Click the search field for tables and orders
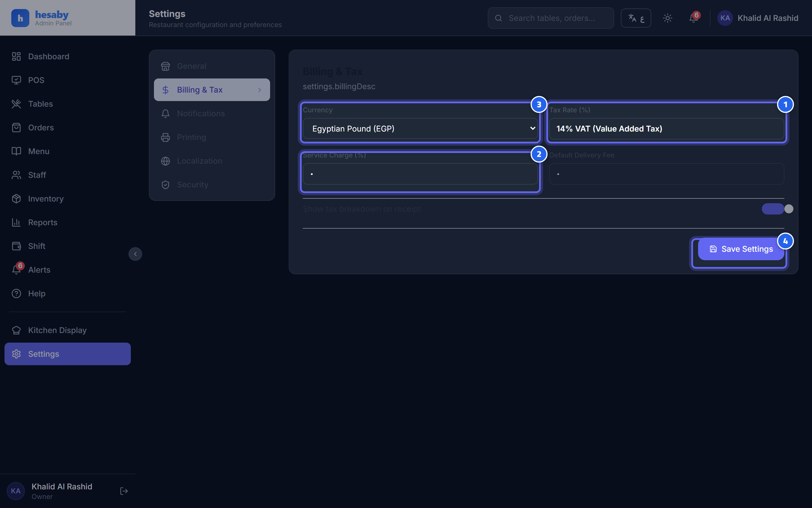 (551, 18)
